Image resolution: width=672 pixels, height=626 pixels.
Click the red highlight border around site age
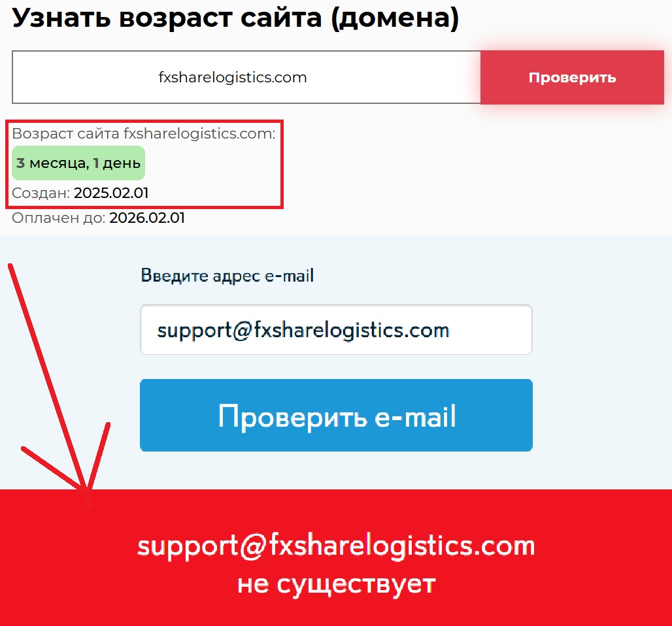144,122
